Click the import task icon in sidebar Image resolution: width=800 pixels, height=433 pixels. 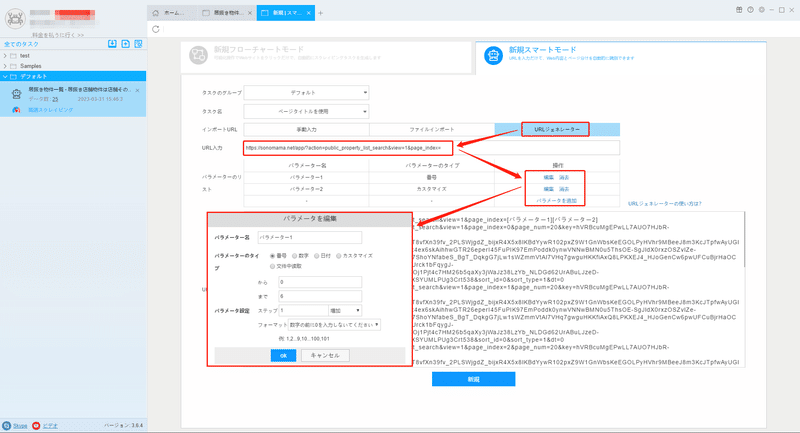click(112, 44)
